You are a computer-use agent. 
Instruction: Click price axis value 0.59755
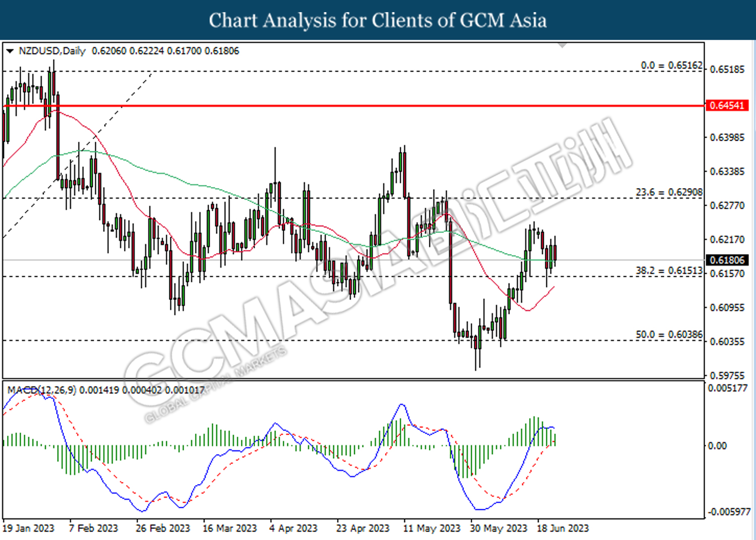click(x=727, y=375)
